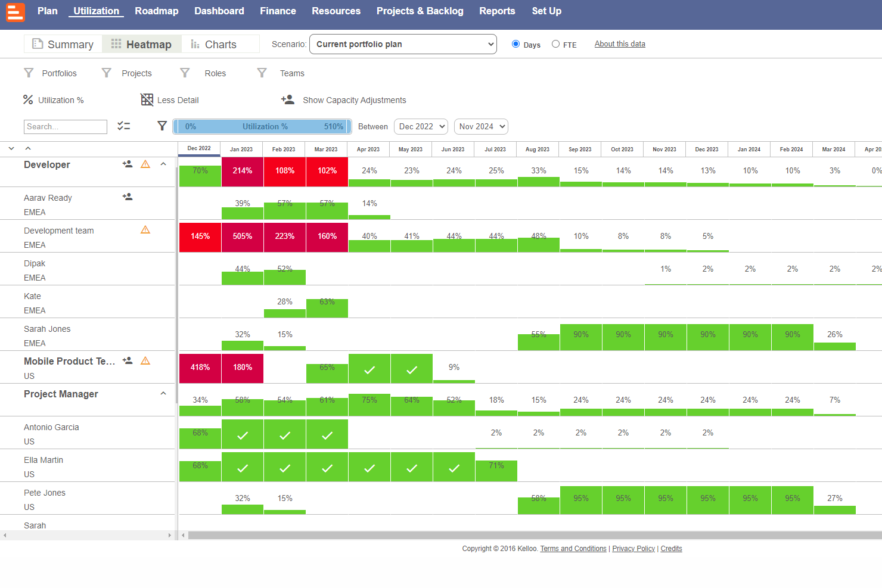This screenshot has width=882, height=588.
Task: Click the add-person icon on Aarav Ready row
Action: point(128,197)
